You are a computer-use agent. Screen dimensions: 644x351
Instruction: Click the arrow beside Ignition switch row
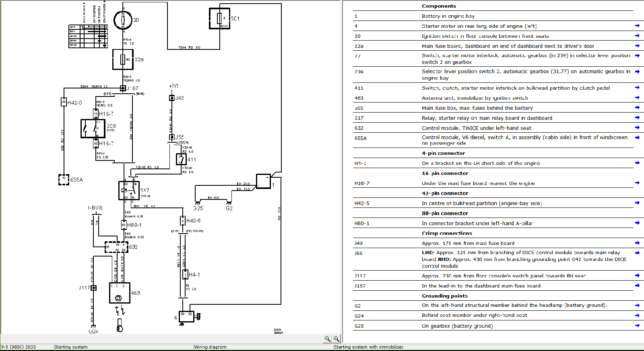click(637, 36)
